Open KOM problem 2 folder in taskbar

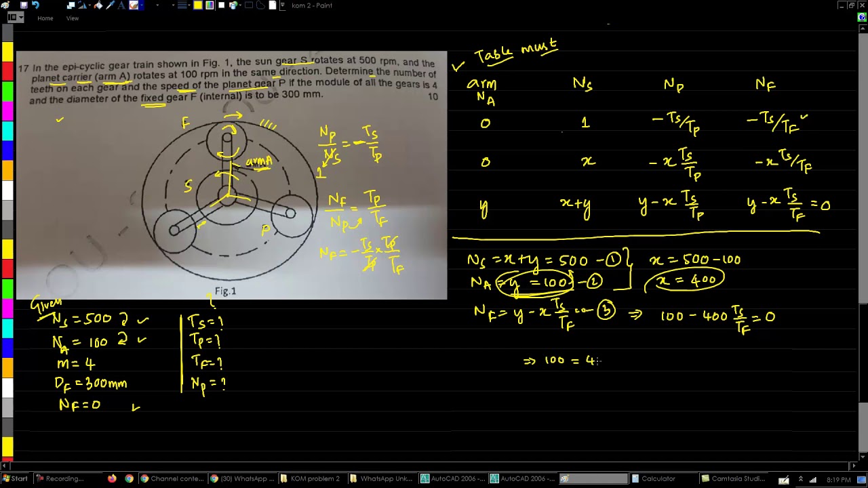[x=312, y=479]
